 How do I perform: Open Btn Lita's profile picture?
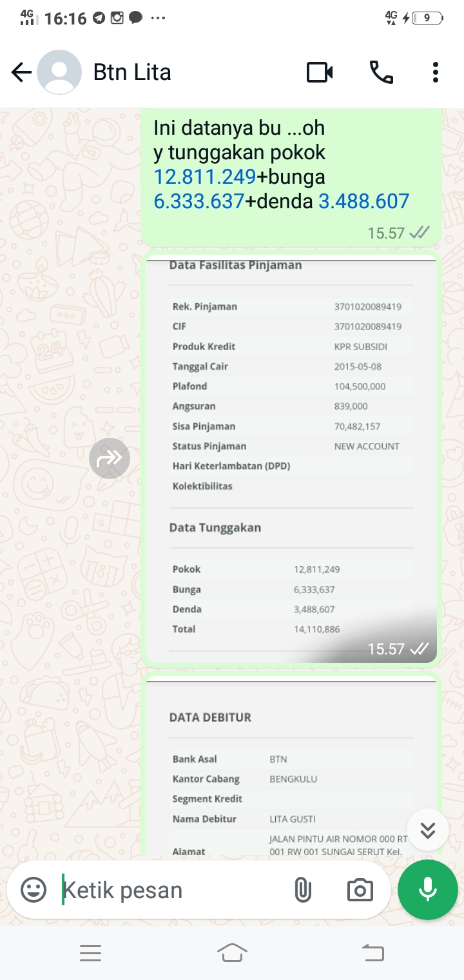point(59,72)
